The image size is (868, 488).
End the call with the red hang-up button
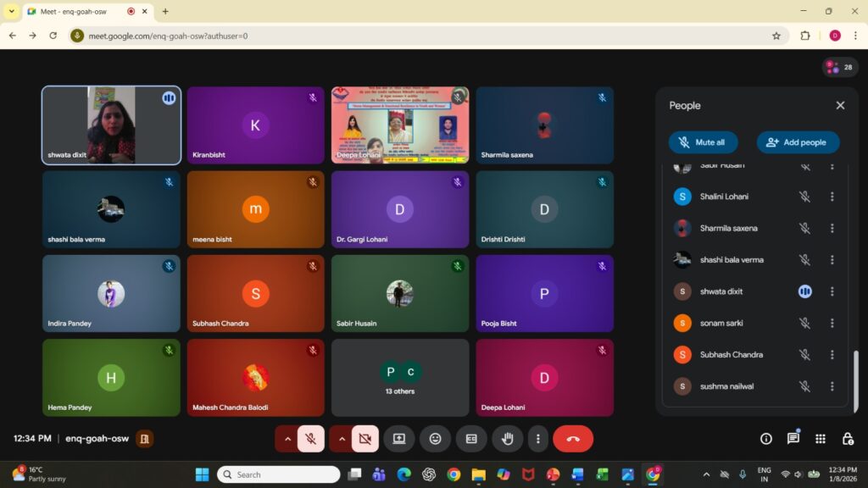pos(573,439)
